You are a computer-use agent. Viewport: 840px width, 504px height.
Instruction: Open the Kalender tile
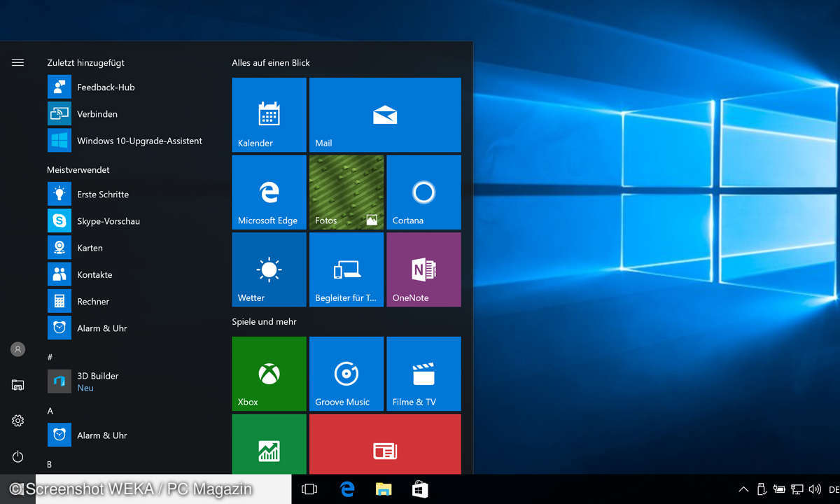269,115
